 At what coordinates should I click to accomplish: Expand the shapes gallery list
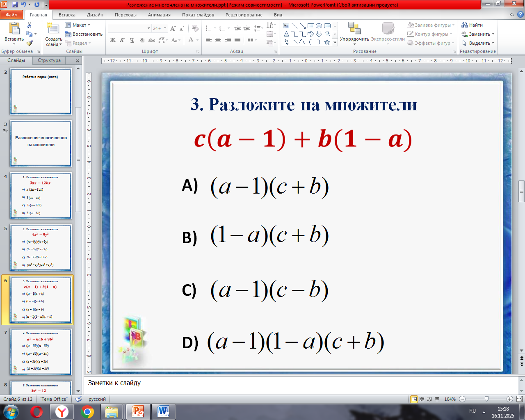335,42
